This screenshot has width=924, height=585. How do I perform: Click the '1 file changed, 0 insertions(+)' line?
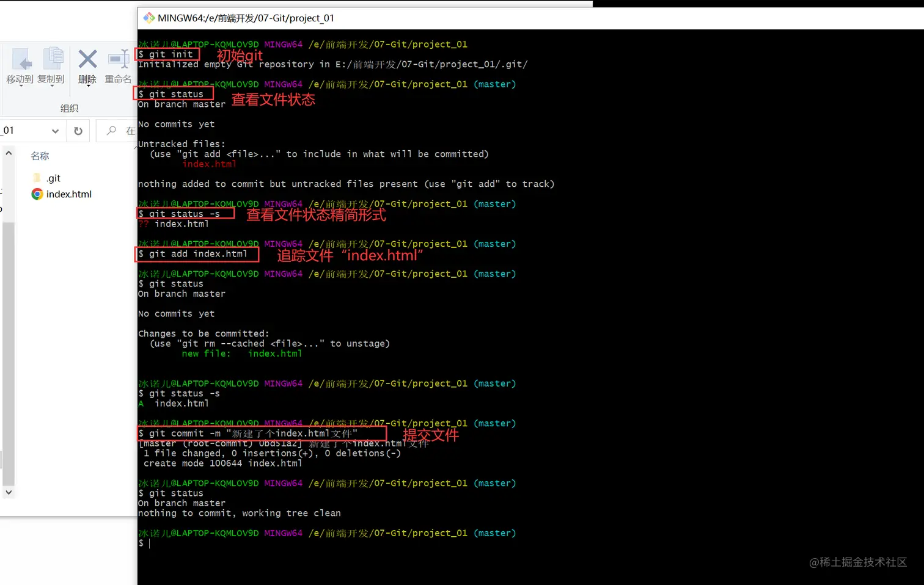point(272,454)
